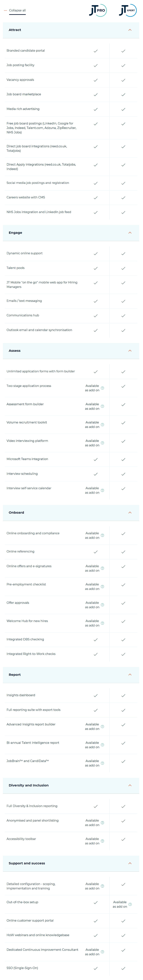
Task: Click help icon beside Two stage application process
Action: (102, 388)
